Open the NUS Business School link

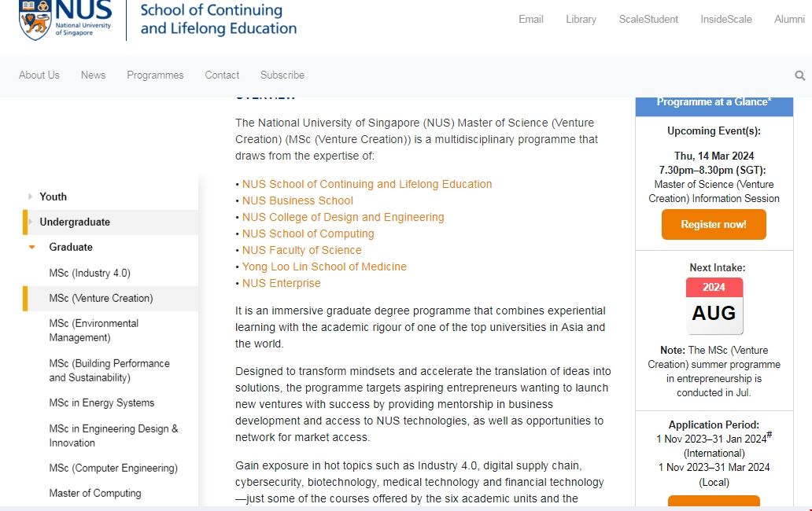click(297, 200)
